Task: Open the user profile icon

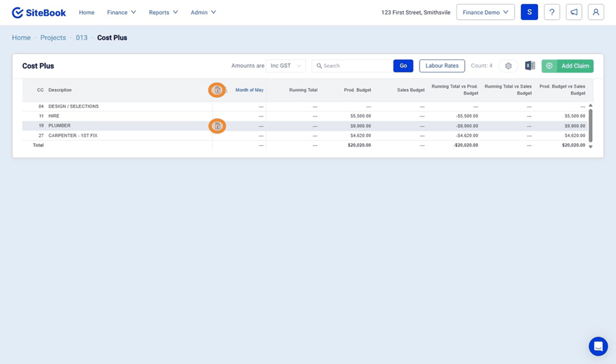Action: coord(595,12)
